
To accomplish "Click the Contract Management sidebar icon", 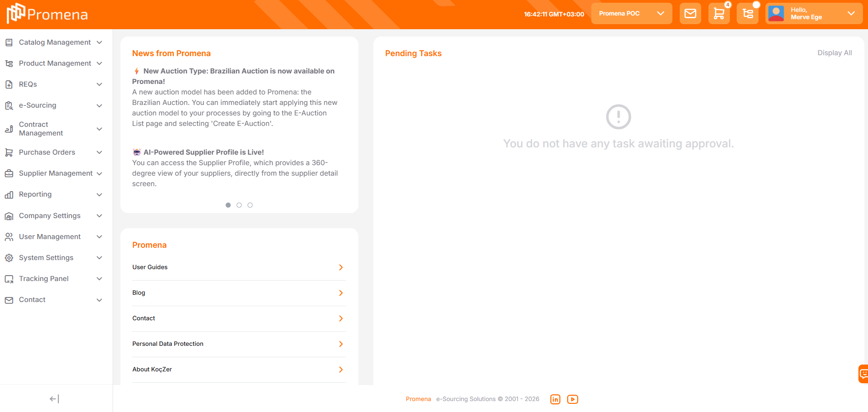I will click(x=9, y=129).
